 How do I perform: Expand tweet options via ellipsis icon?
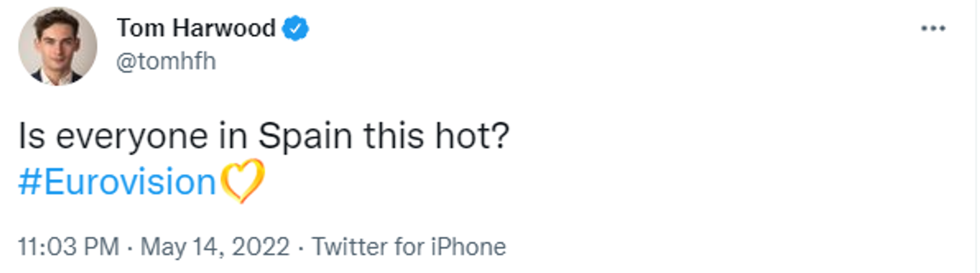click(933, 28)
